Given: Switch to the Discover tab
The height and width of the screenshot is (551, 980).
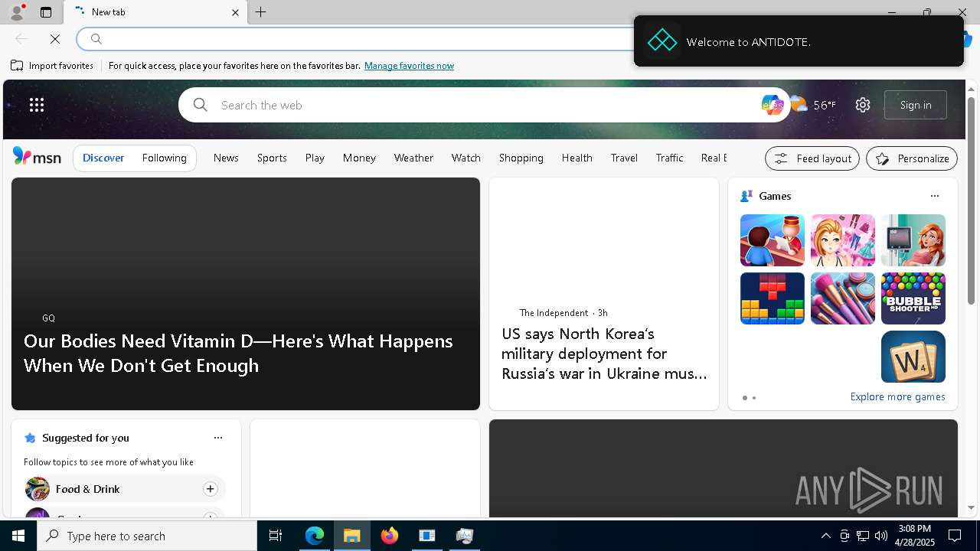Looking at the screenshot, I should pyautogui.click(x=103, y=158).
